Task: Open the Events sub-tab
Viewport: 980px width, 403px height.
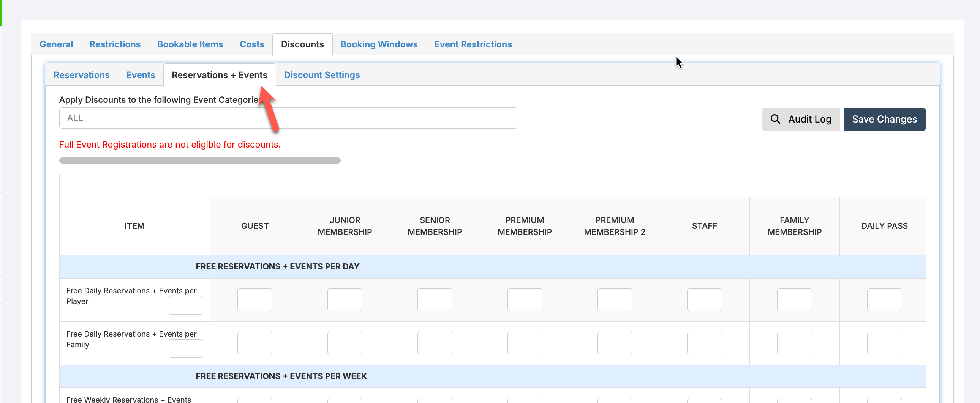Action: click(x=141, y=75)
